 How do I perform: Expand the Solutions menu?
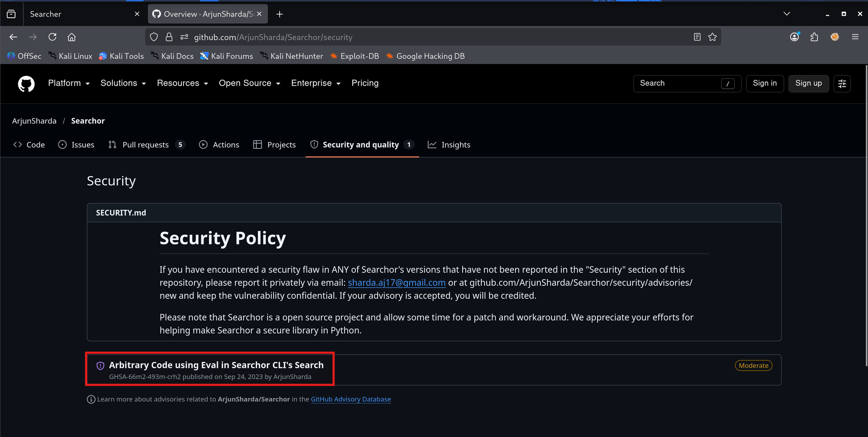(123, 83)
